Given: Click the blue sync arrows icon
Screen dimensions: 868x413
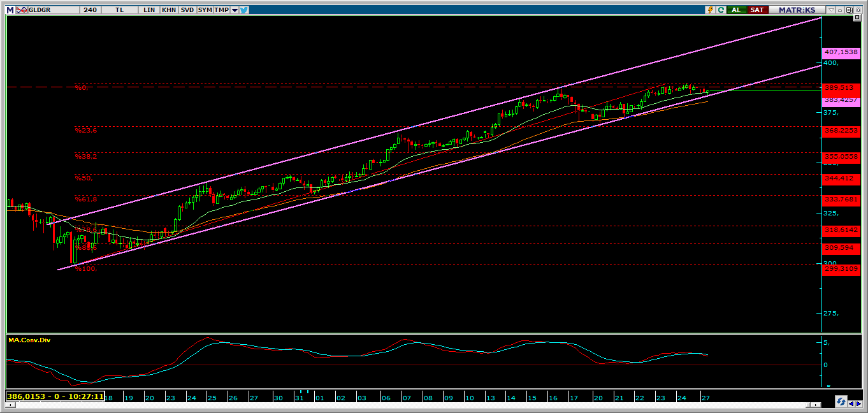Looking at the screenshot, I should (x=841, y=401).
